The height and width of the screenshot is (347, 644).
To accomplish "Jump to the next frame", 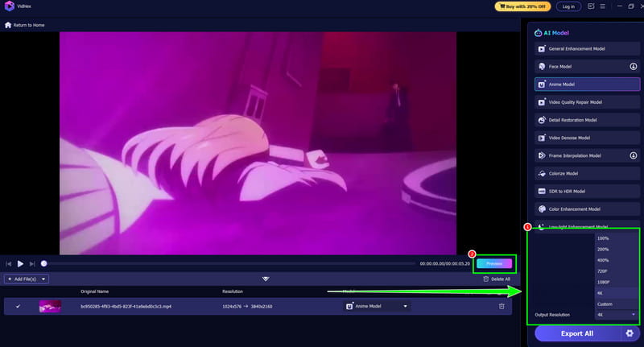I will (32, 263).
